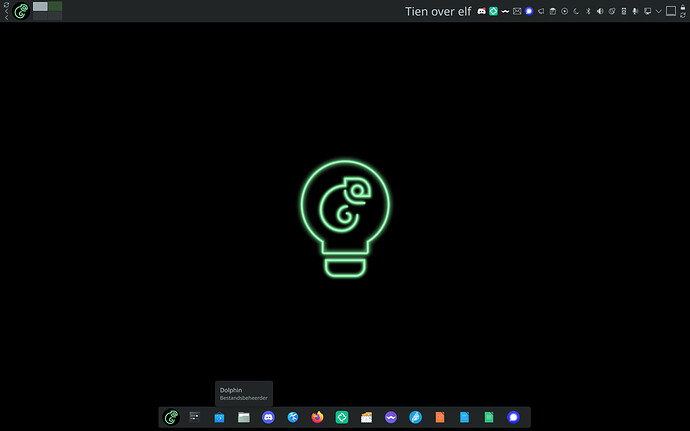The width and height of the screenshot is (690, 431).
Task: Open the openSUSE launcher in the dock
Action: click(x=171, y=417)
